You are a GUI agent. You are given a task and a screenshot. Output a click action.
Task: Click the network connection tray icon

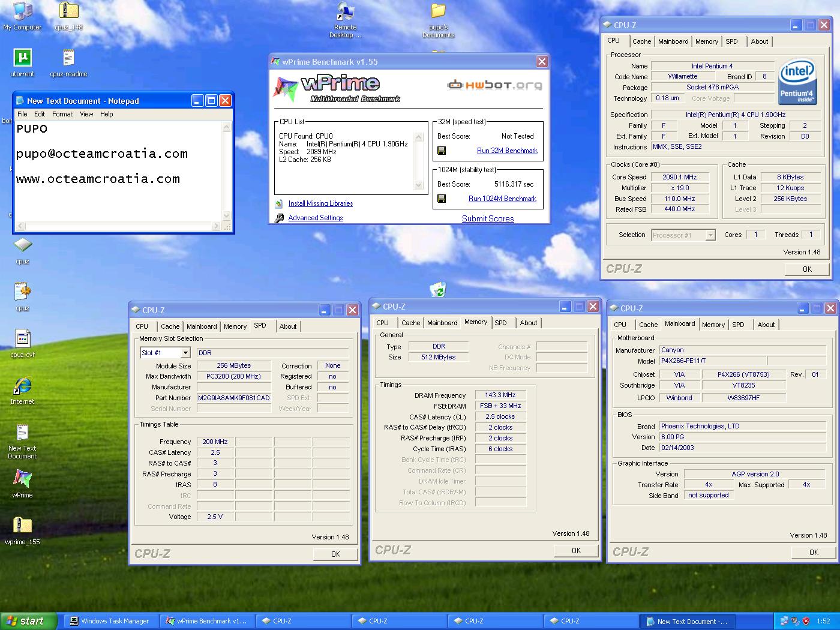(x=784, y=621)
